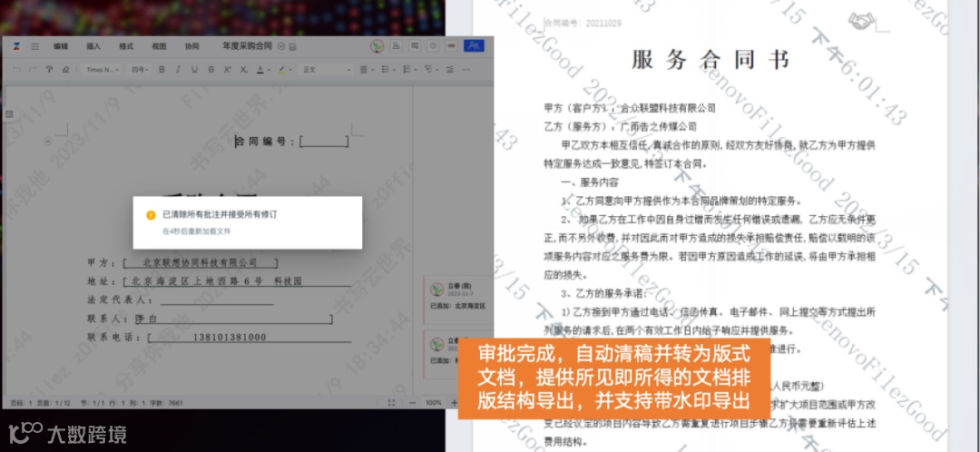The image size is (980, 452).
Task: Open the 格式 menu
Action: coord(126,46)
